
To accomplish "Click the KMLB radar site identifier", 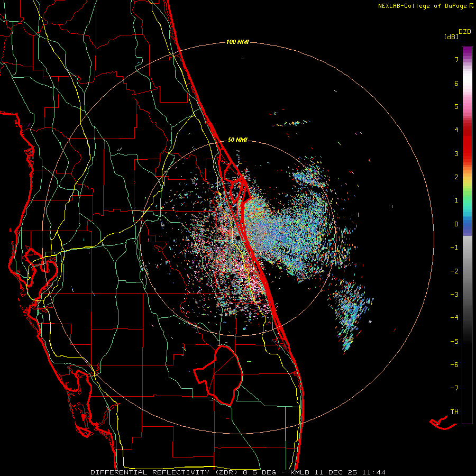I will (300, 472).
